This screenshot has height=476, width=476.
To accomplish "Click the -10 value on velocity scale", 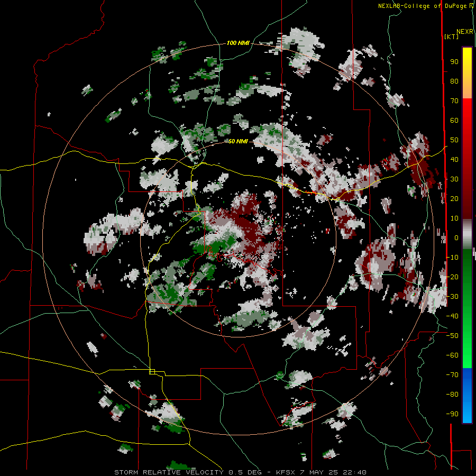I will (452, 258).
